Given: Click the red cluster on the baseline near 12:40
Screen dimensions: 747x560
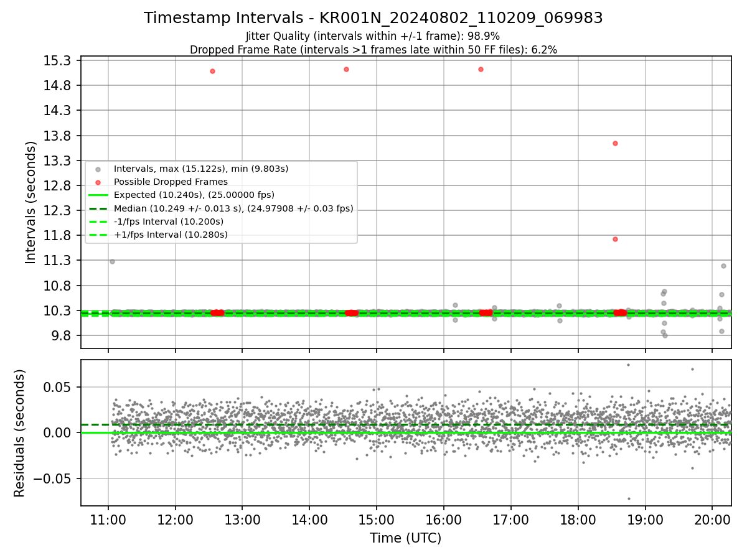Looking at the screenshot, I should 217,313.
